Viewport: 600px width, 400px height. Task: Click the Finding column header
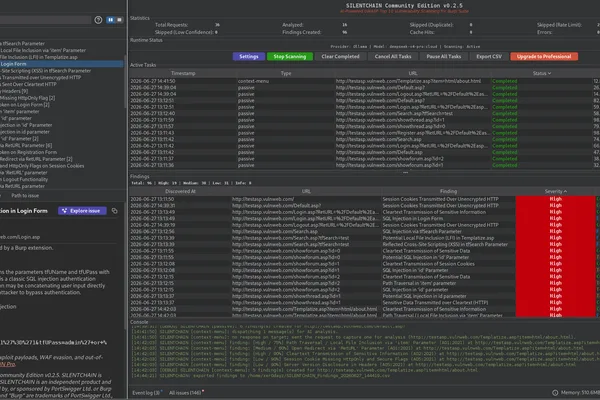tap(448, 191)
